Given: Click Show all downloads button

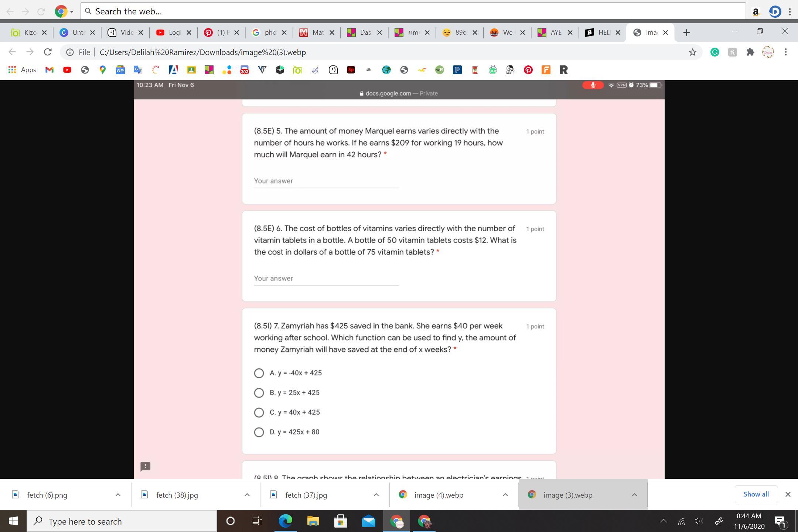Looking at the screenshot, I should pos(756,494).
